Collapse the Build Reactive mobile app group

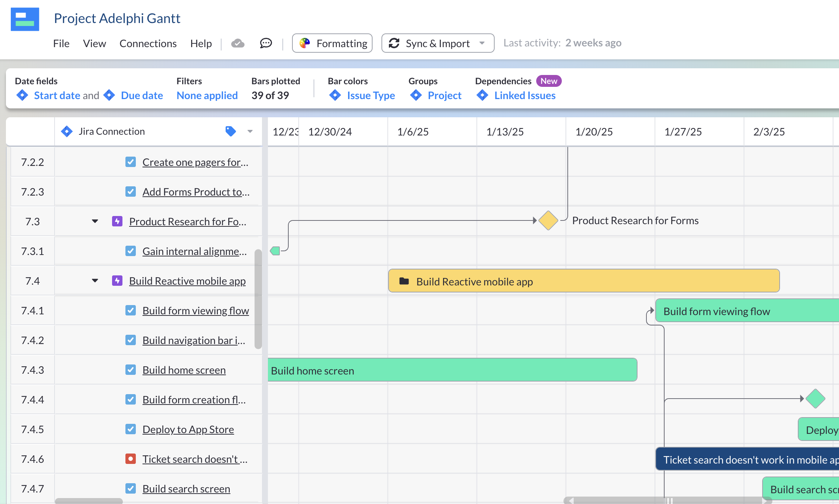point(95,281)
